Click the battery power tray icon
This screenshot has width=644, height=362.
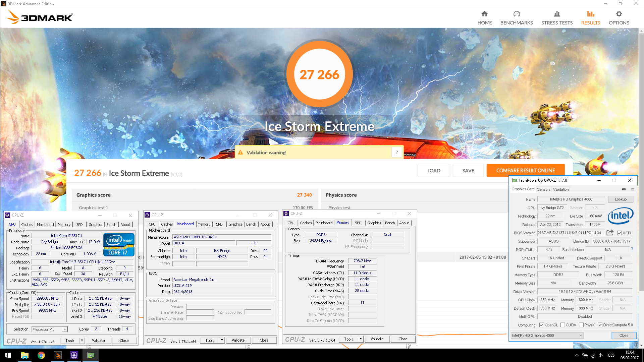(x=585, y=355)
